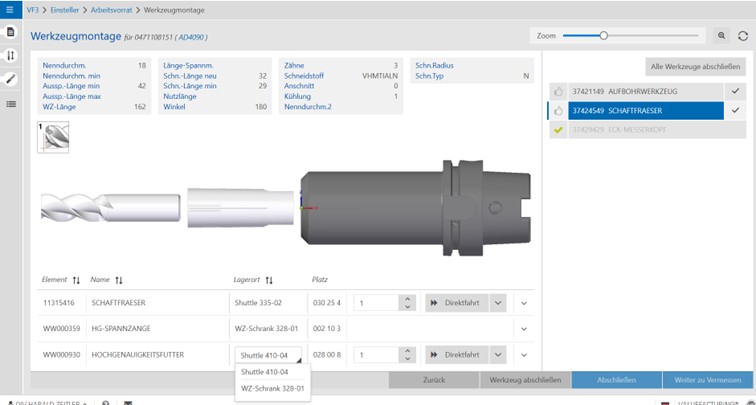Select the tool thumbnail numbered 1
756x405 pixels.
point(53,138)
